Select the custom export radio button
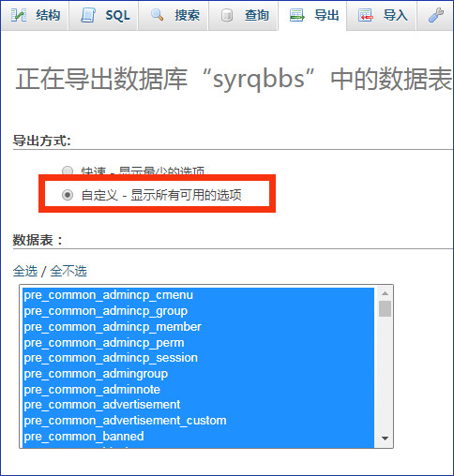 pos(68,195)
